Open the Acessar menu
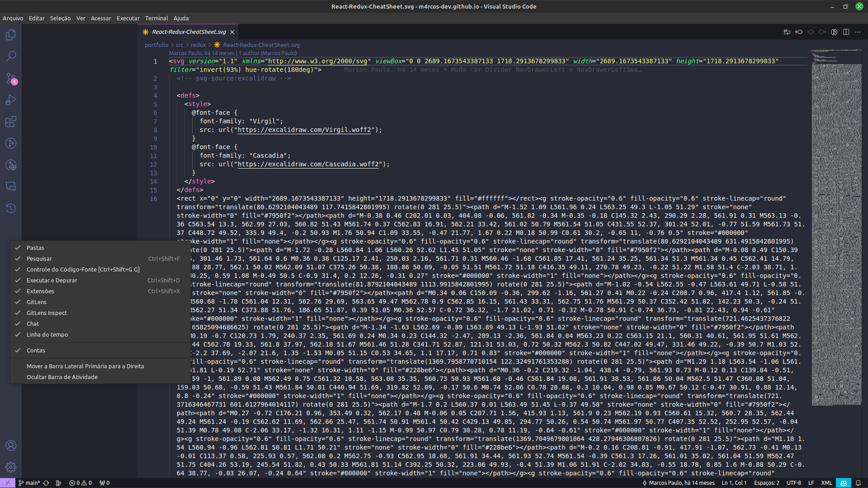This screenshot has height=488, width=868. click(x=101, y=18)
